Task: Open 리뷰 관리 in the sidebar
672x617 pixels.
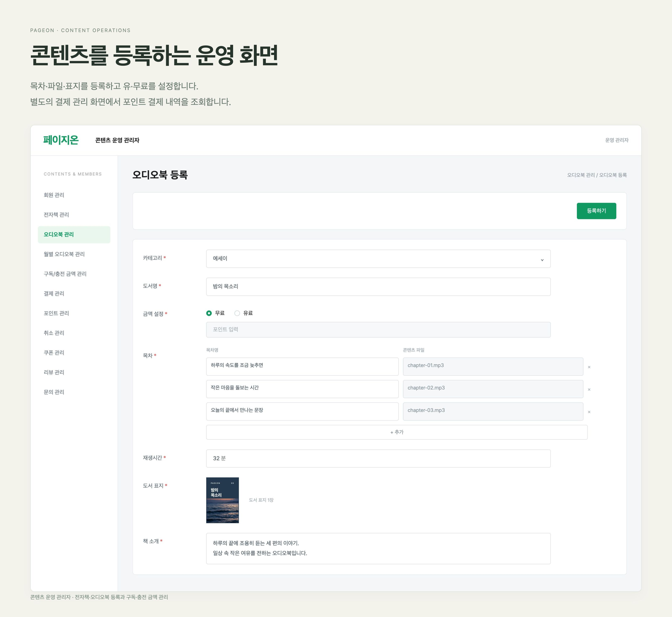Action: pyautogui.click(x=74, y=372)
